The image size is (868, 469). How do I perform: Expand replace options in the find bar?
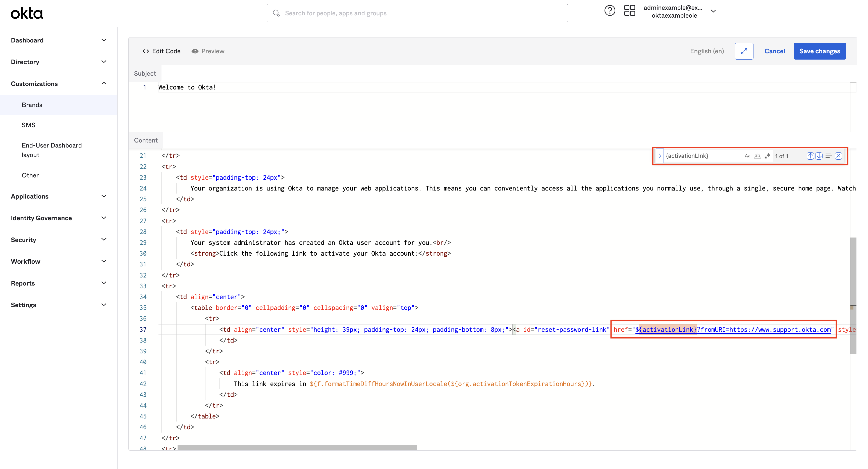660,156
